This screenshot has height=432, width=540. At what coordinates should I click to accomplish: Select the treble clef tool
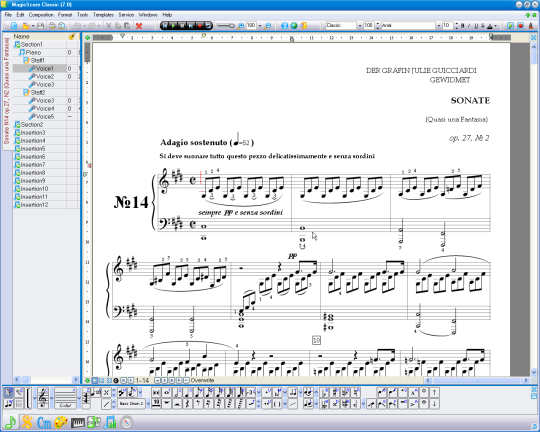point(42,398)
